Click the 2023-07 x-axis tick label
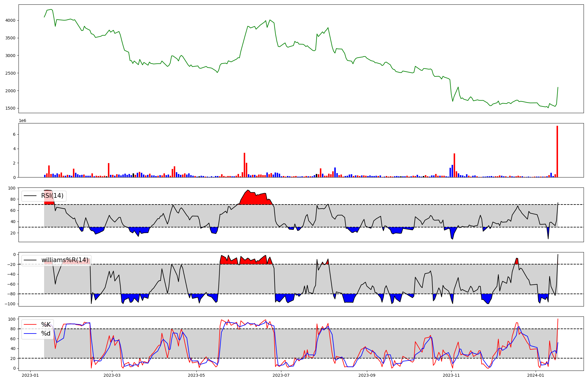 pyautogui.click(x=281, y=375)
